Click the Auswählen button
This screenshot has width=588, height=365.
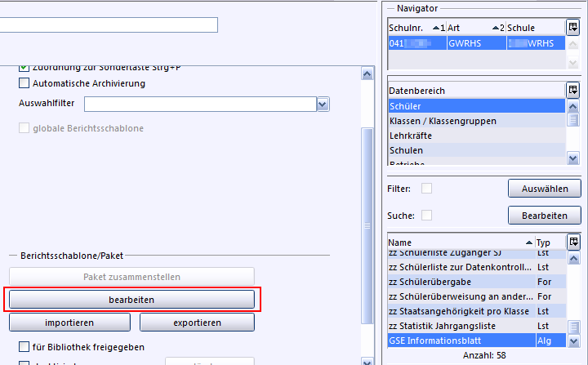(x=544, y=189)
